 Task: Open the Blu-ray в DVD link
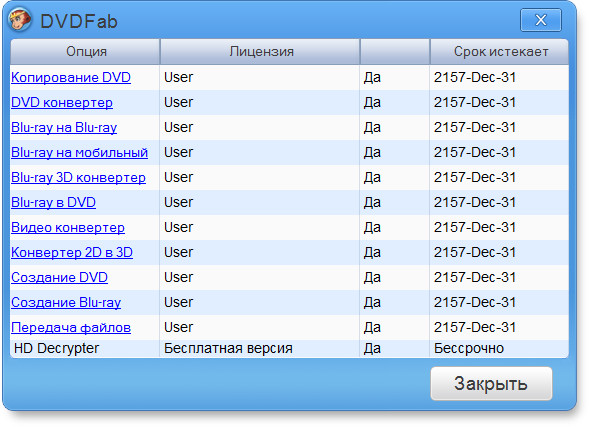tap(53, 202)
